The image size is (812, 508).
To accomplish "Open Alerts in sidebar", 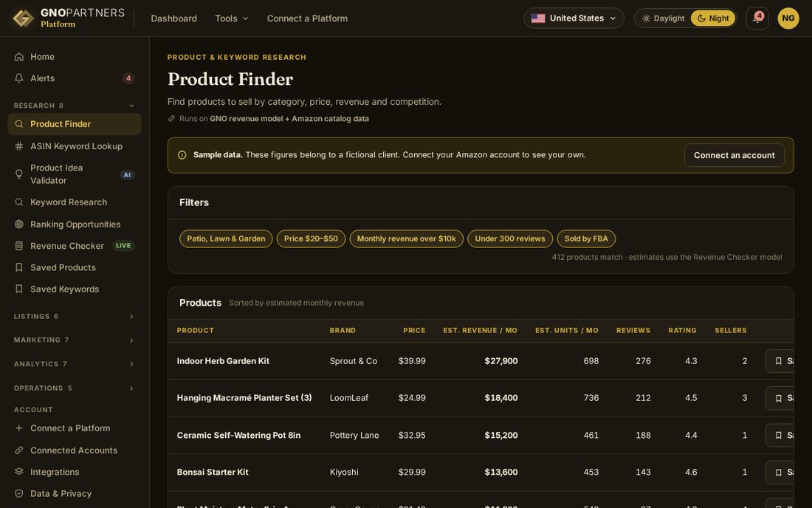I will point(74,78).
